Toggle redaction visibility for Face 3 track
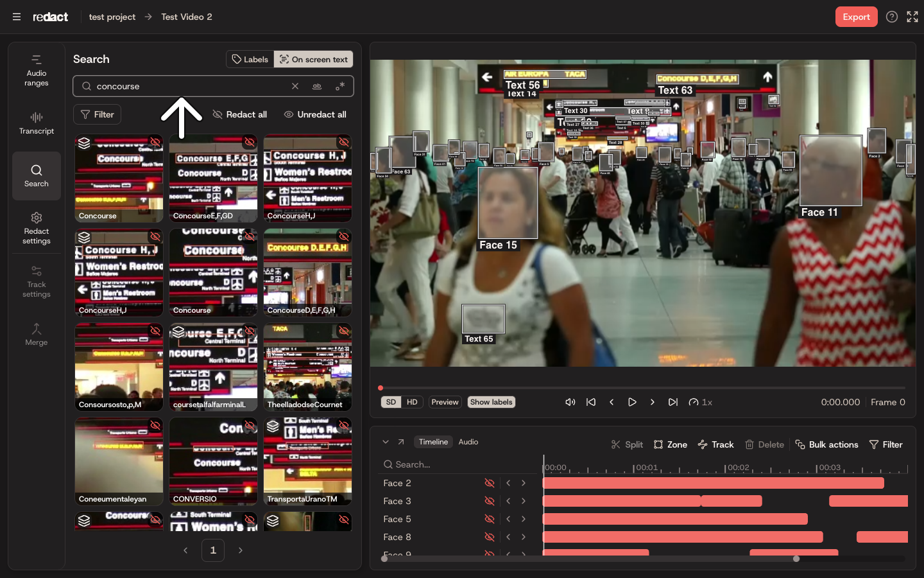The height and width of the screenshot is (578, 924). [490, 501]
